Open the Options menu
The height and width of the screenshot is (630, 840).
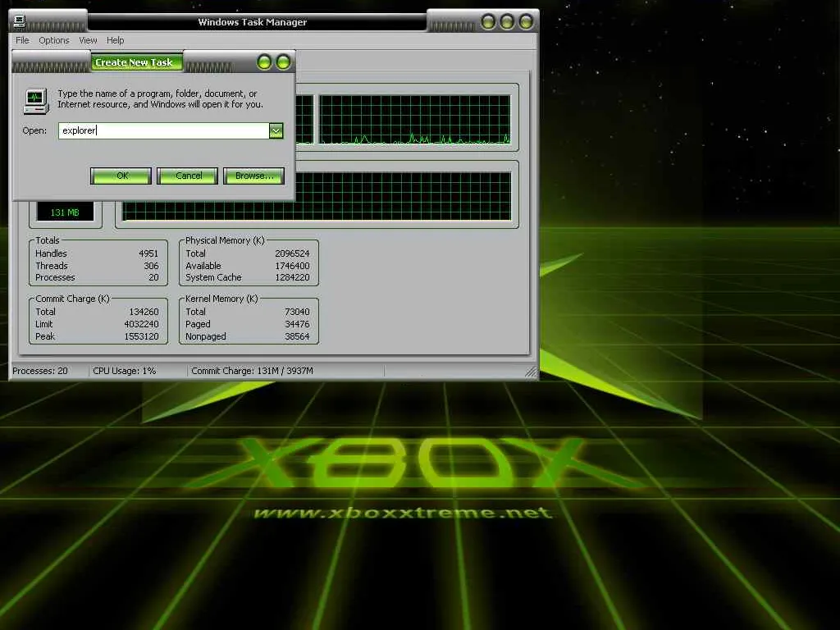(x=54, y=40)
